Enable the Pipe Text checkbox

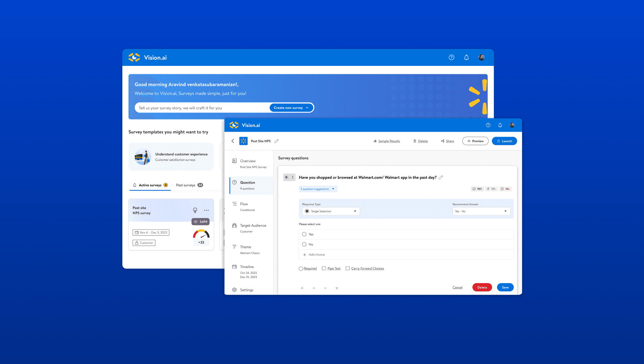point(324,268)
